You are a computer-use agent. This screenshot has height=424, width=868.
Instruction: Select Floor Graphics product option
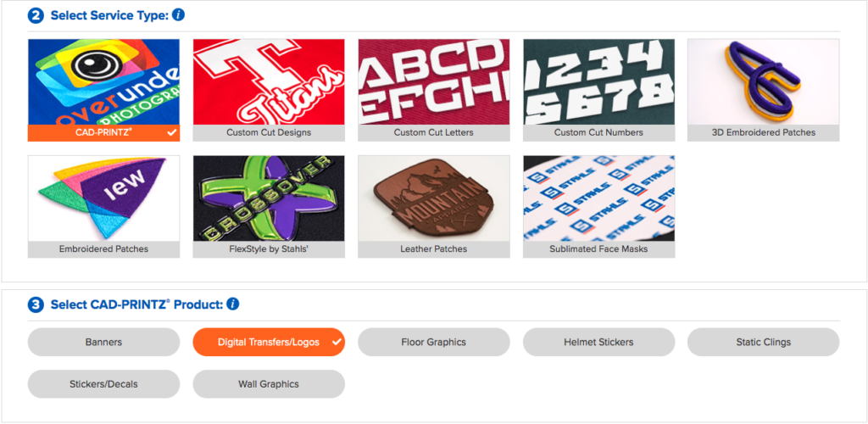click(433, 342)
